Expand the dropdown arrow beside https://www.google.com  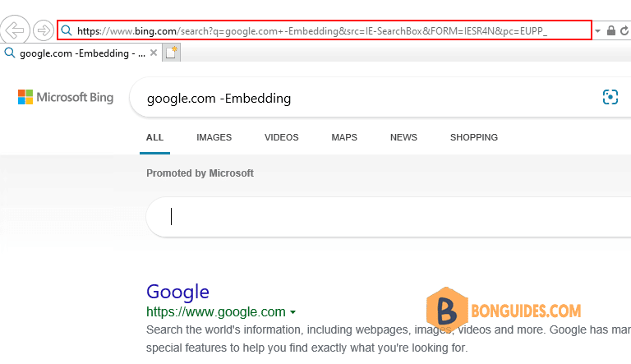point(293,312)
